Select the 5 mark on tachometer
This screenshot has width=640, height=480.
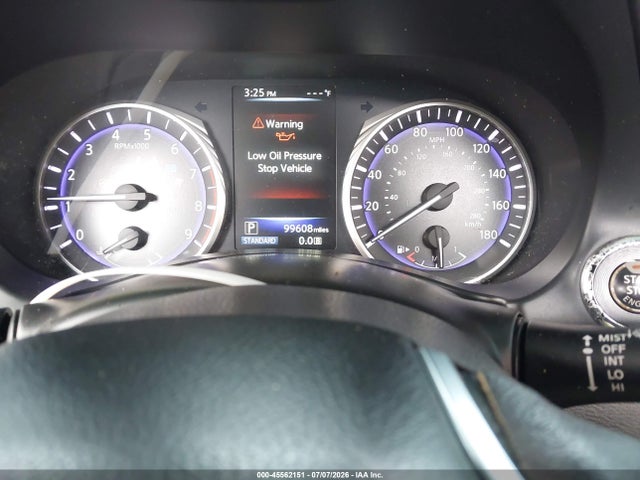coord(147,134)
